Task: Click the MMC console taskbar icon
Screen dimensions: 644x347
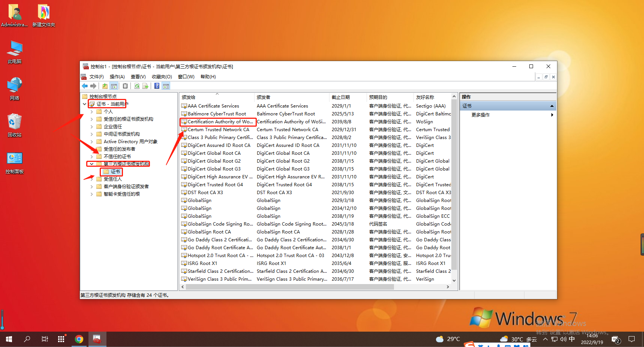Action: 97,339
